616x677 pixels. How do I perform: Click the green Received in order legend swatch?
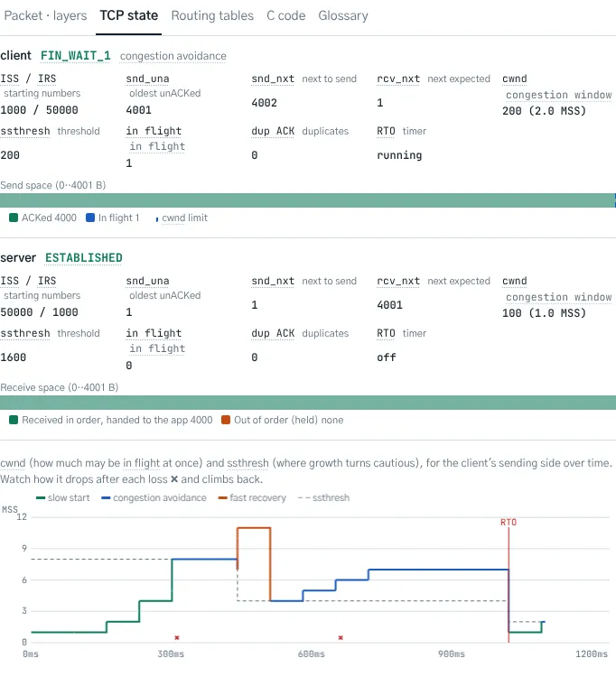[14, 420]
